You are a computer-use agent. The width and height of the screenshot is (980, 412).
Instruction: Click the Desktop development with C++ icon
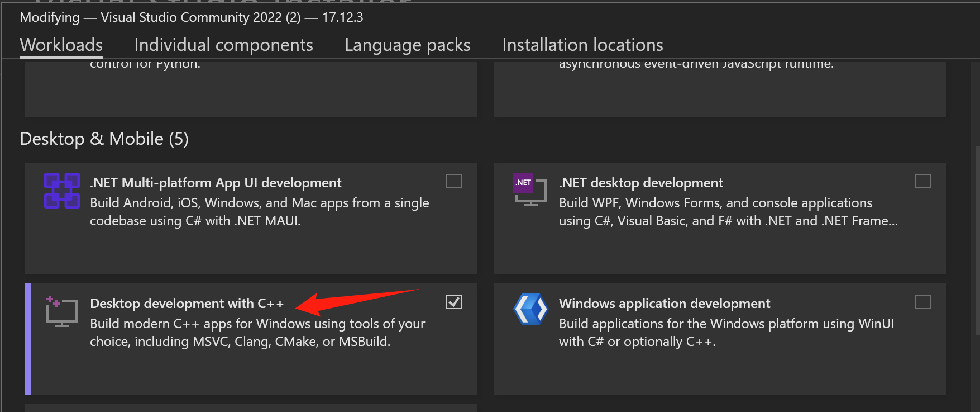tap(61, 311)
